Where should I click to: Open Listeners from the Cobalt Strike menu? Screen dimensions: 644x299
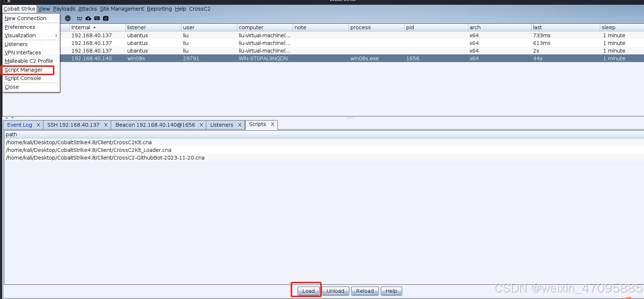click(31, 44)
